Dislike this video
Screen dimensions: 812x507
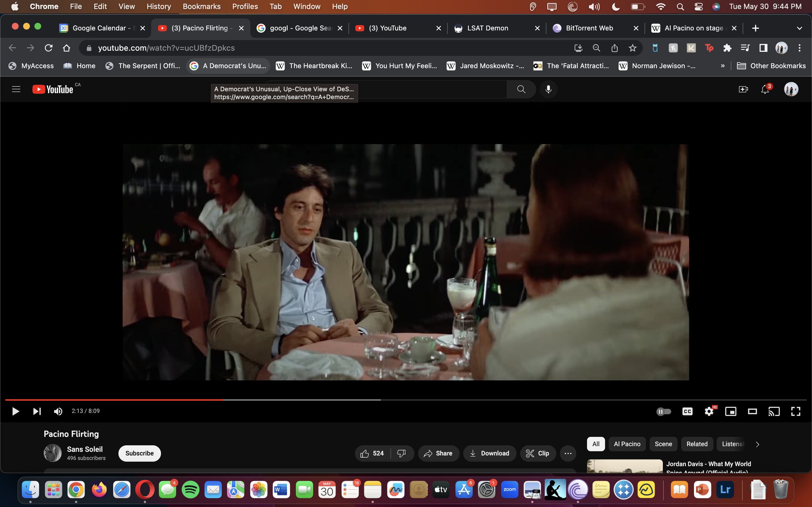pos(401,453)
